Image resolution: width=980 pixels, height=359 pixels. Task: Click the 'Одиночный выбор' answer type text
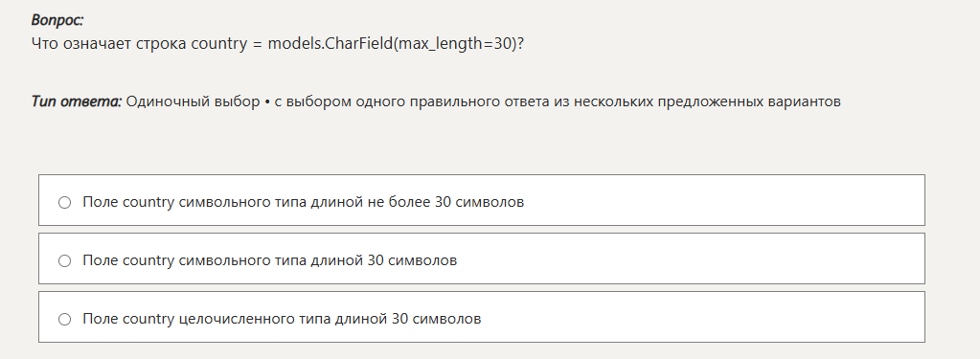tap(193, 101)
